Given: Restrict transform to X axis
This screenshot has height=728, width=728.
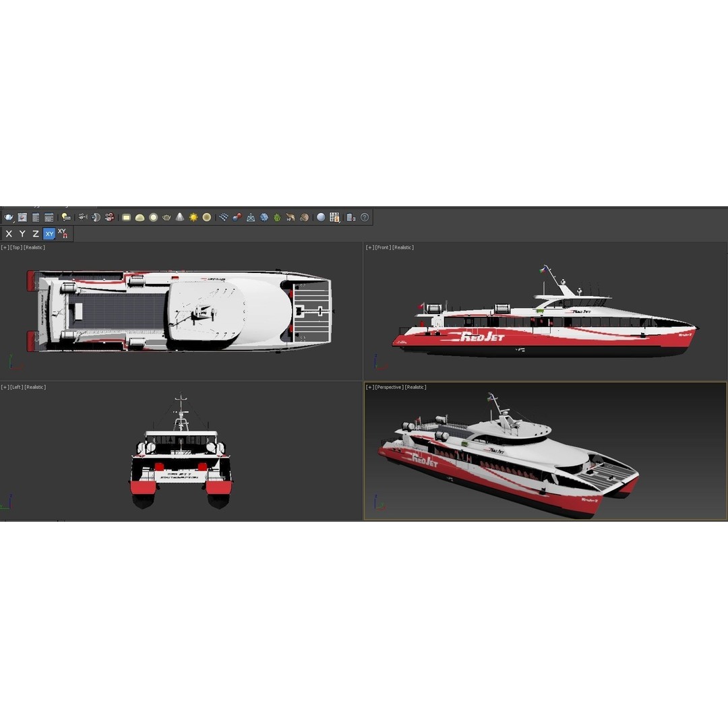Looking at the screenshot, I should pyautogui.click(x=9, y=233).
